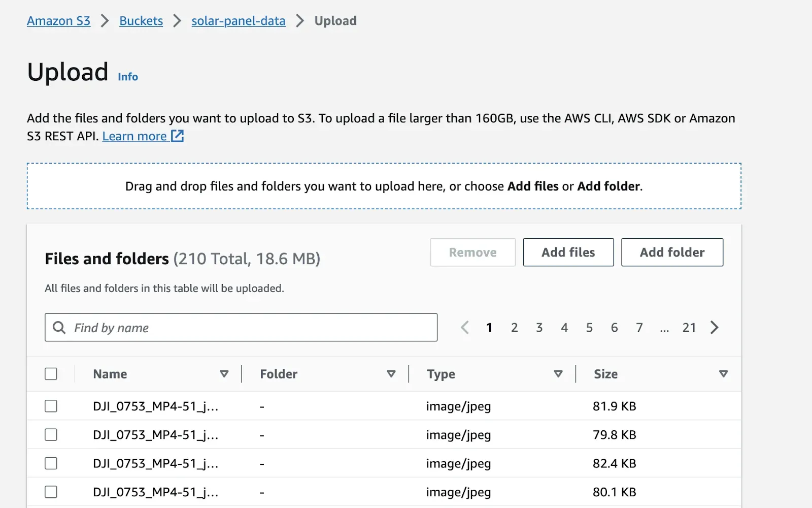Click image/jpeg in the 82.4 KB row
This screenshot has height=508, width=812.
(459, 463)
